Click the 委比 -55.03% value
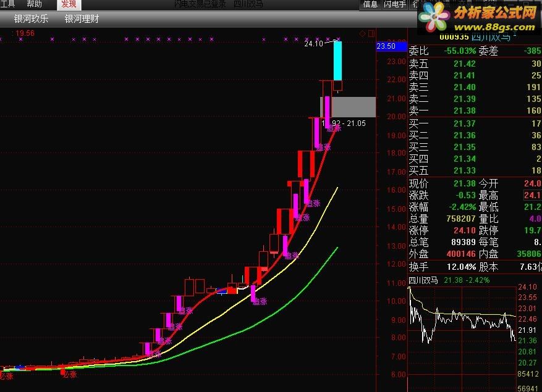 [x=460, y=51]
